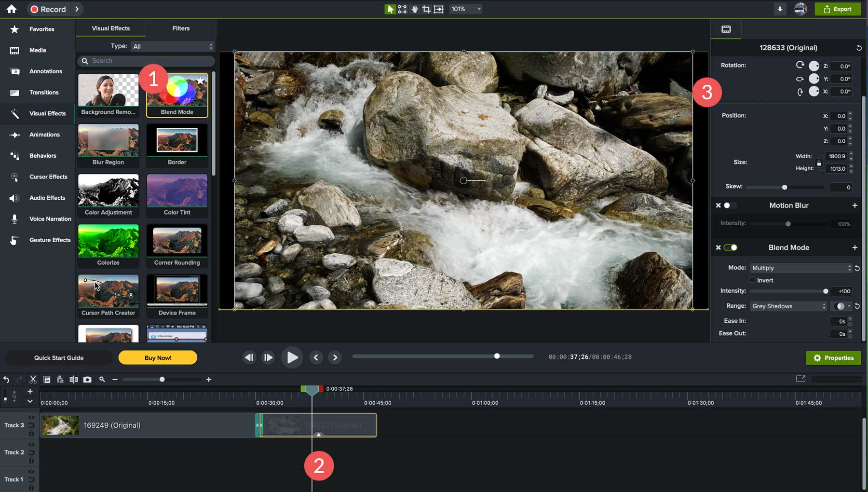
Task: Capture a frame with the camera icon
Action: click(88, 379)
